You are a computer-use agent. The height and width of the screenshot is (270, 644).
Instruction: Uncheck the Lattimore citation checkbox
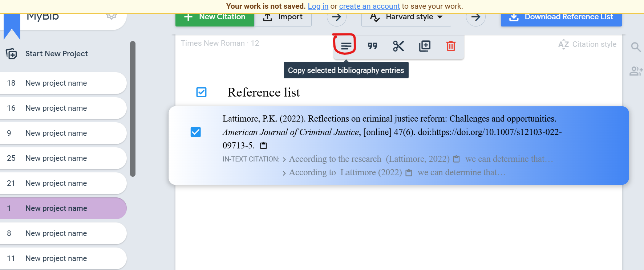(x=196, y=132)
